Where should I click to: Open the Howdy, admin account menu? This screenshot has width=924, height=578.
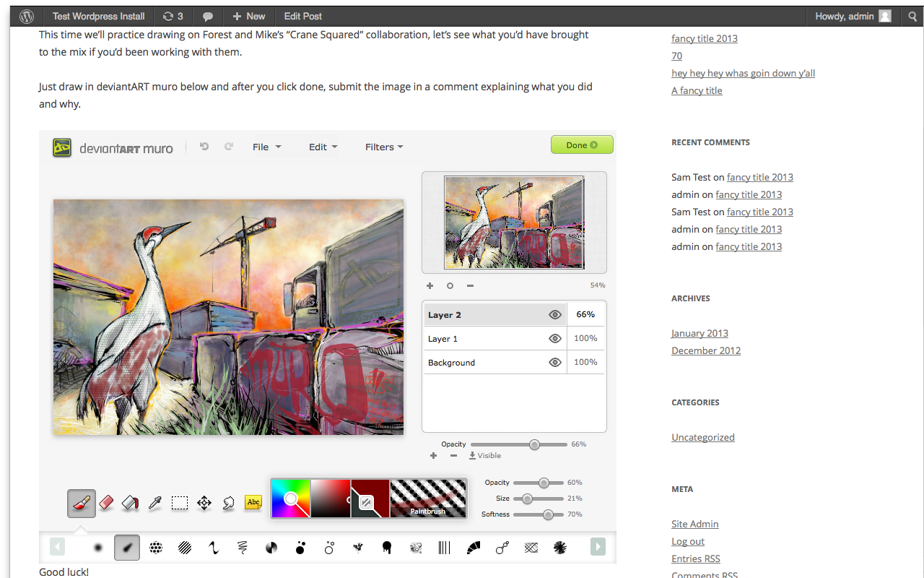coord(853,16)
